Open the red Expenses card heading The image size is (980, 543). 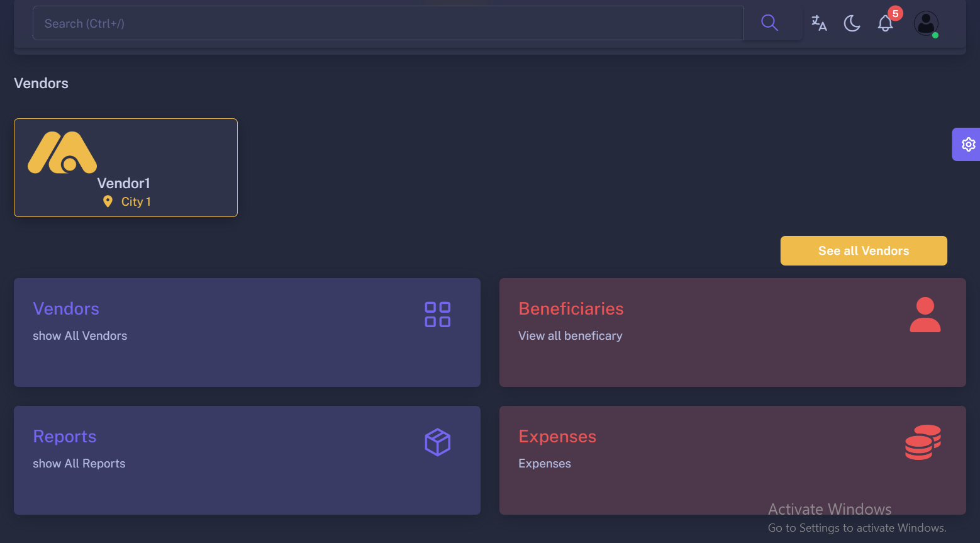coord(557,436)
